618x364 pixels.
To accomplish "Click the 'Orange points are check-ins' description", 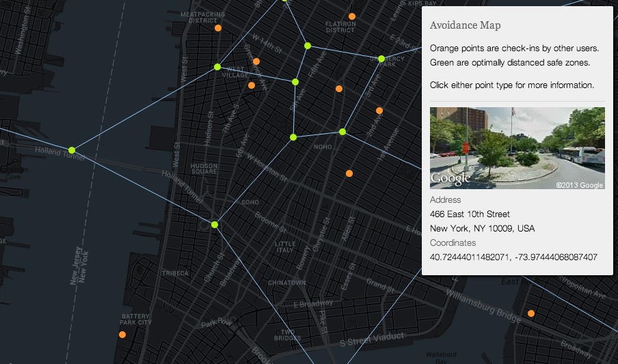I will (514, 48).
